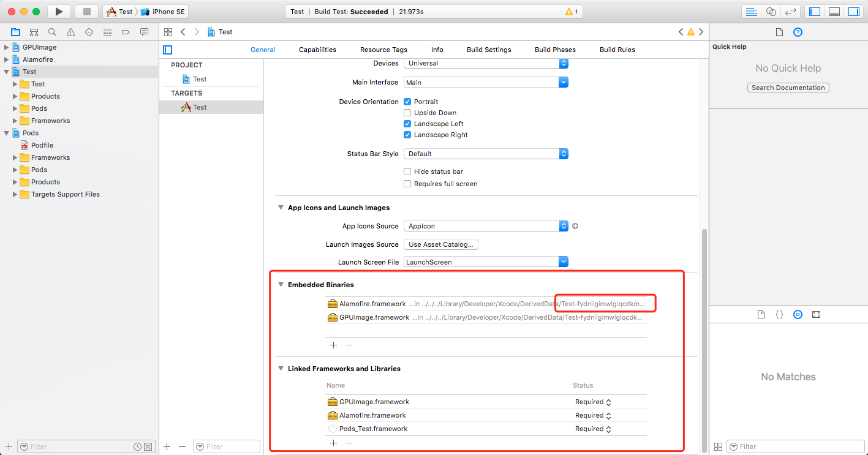Click the library Filter field
868x455 pixels.
coord(794,446)
